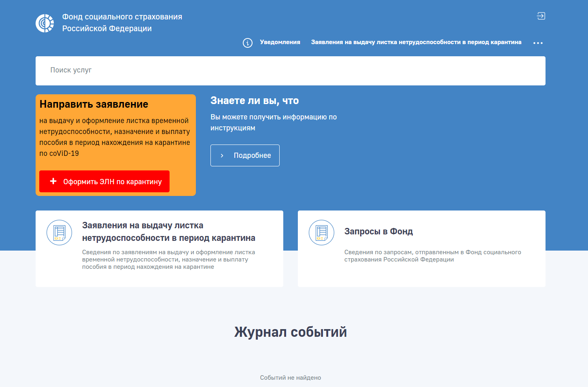Image resolution: width=588 pixels, height=387 pixels.
Task: Click the site title Фонд социального страхования
Action: pyautogui.click(x=122, y=23)
